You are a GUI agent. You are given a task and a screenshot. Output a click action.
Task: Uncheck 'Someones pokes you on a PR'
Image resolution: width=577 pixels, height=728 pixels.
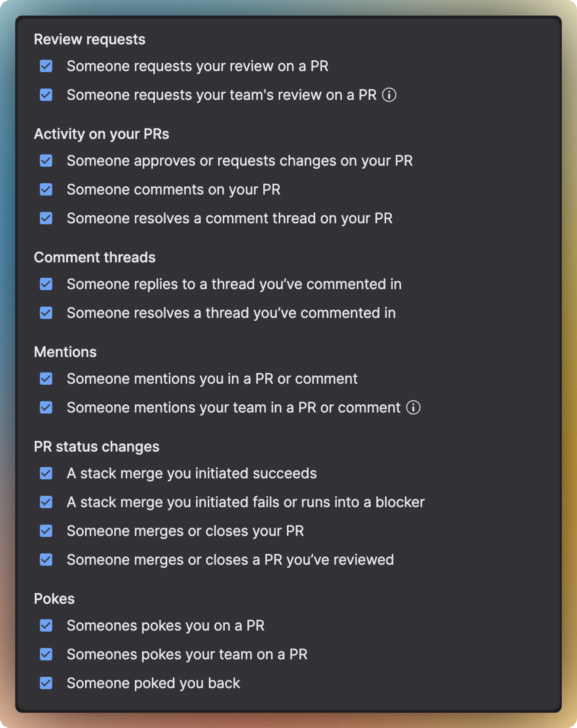coord(46,626)
